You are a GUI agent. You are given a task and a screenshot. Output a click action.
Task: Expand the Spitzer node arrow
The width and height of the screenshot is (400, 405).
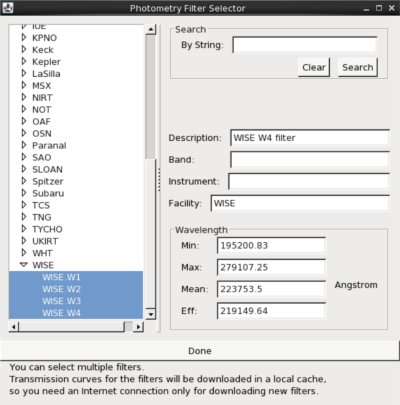24,181
